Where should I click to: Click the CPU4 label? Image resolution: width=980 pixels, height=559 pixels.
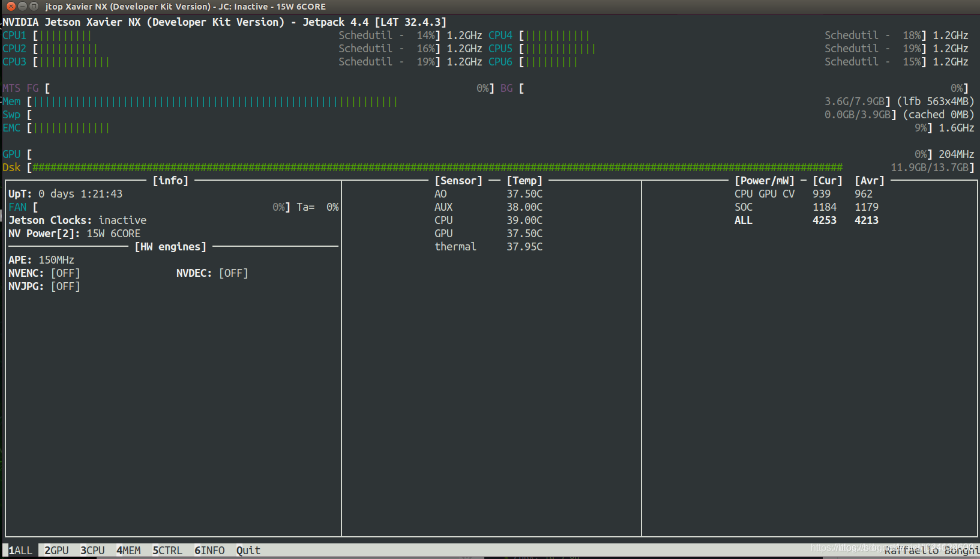click(x=501, y=35)
